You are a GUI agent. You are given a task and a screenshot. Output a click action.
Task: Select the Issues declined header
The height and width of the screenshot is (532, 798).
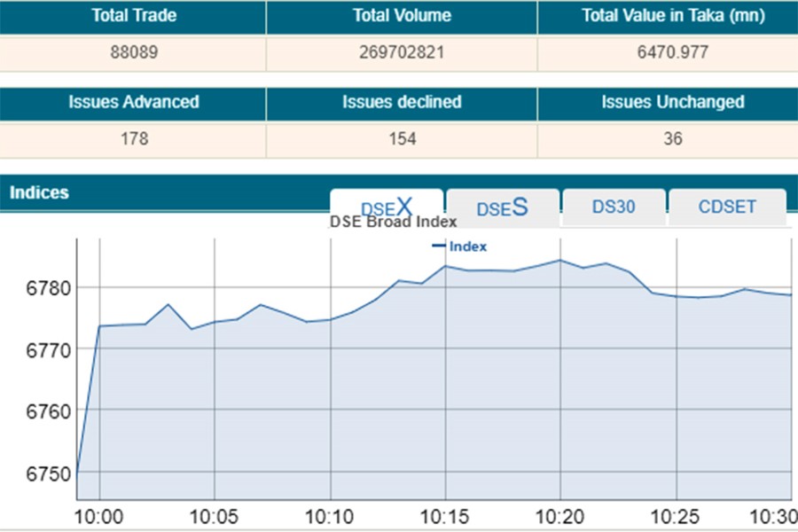(402, 102)
